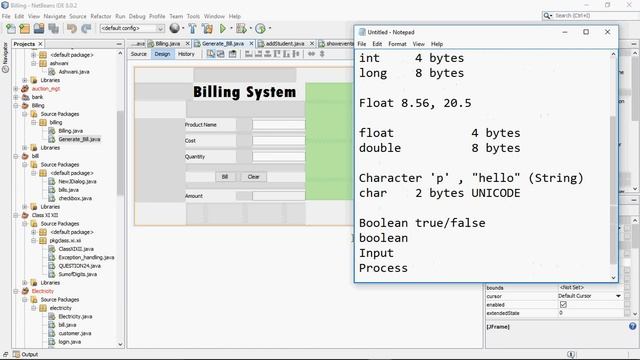The height and width of the screenshot is (360, 640).
Task: Open the Debug Project dropdown arrow
Action: pos(251,28)
